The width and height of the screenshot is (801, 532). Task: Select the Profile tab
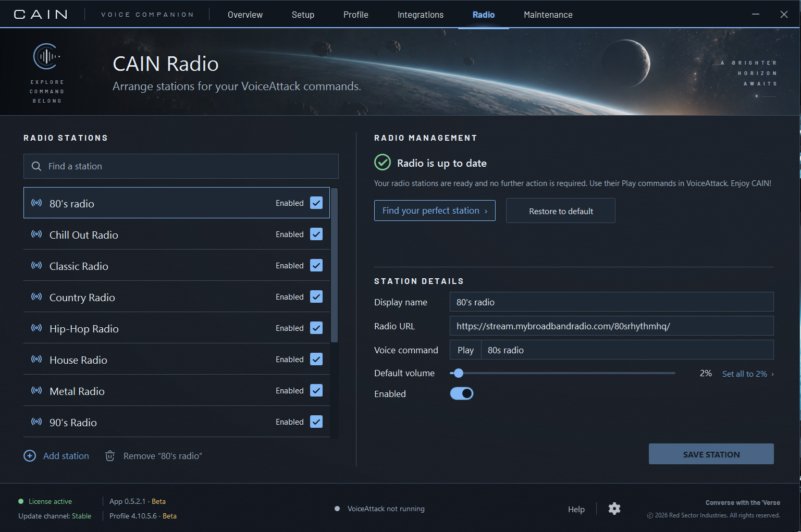(356, 15)
